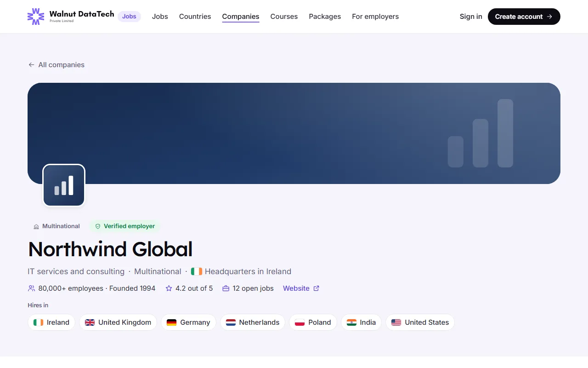Go to For employers
Viewport: 588px width, 368px height.
point(375,17)
